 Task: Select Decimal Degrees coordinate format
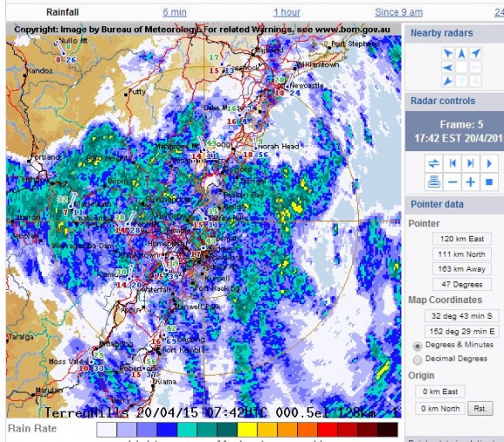(417, 360)
